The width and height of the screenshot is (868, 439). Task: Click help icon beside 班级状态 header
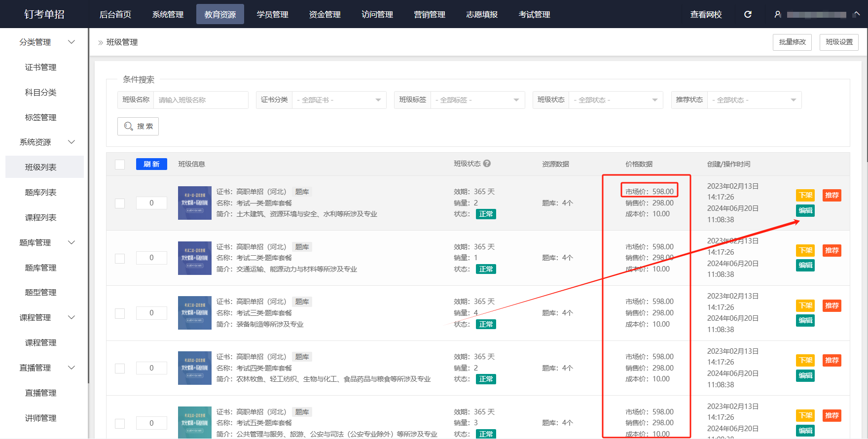(x=487, y=164)
